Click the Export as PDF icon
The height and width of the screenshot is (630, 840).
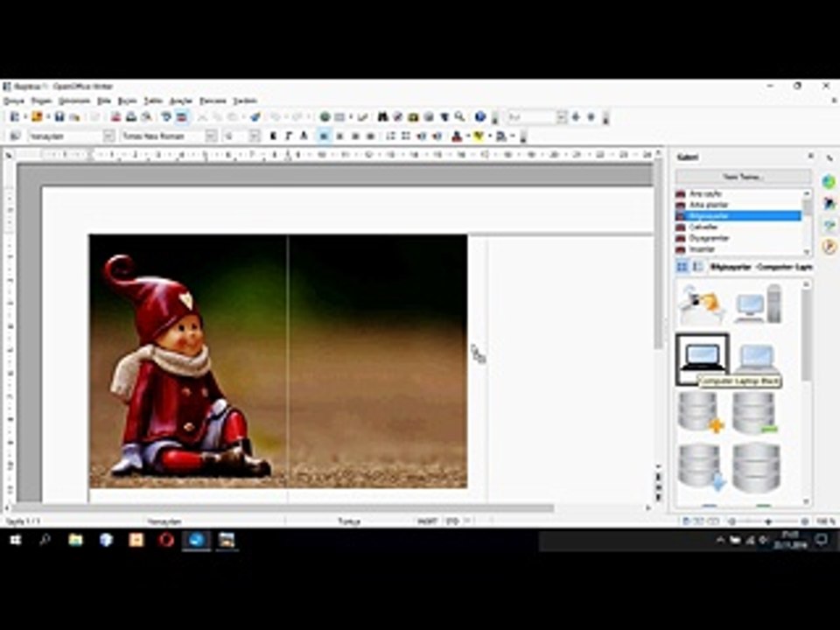115,116
